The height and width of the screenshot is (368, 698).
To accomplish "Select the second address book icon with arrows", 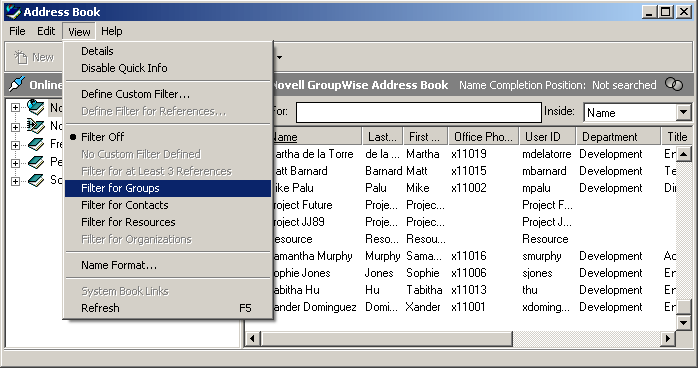I will [x=36, y=126].
